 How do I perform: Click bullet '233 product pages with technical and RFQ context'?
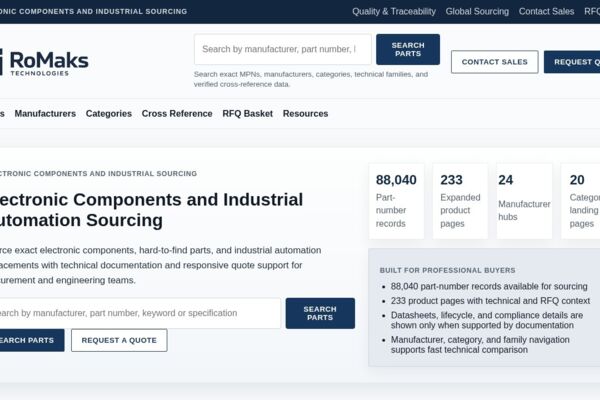point(490,301)
